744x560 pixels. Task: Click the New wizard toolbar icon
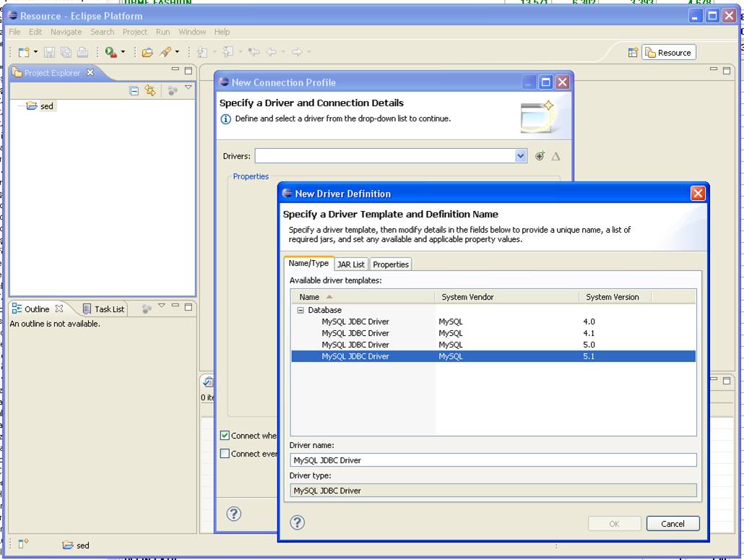24,52
